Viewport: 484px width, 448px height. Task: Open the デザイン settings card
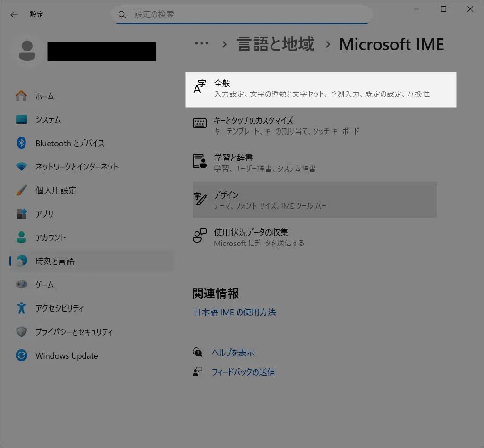click(x=315, y=200)
